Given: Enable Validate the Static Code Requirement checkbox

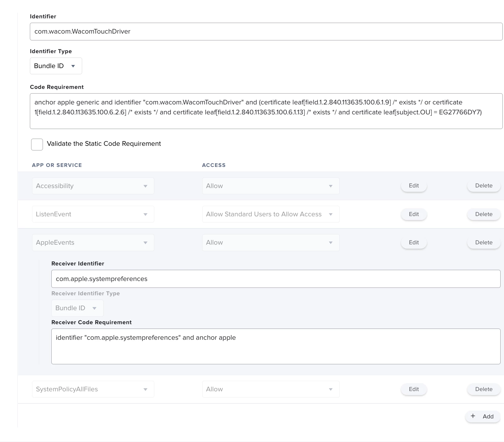Looking at the screenshot, I should [37, 145].
